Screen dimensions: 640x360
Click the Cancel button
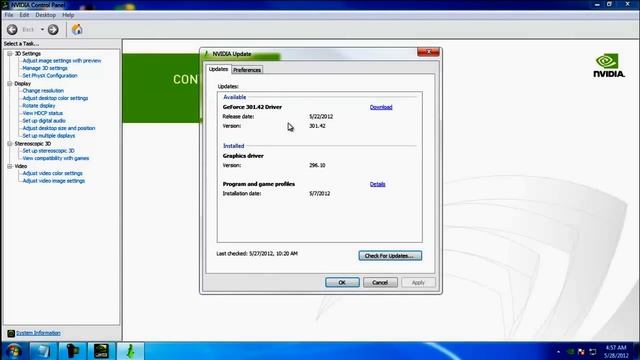tap(380, 282)
